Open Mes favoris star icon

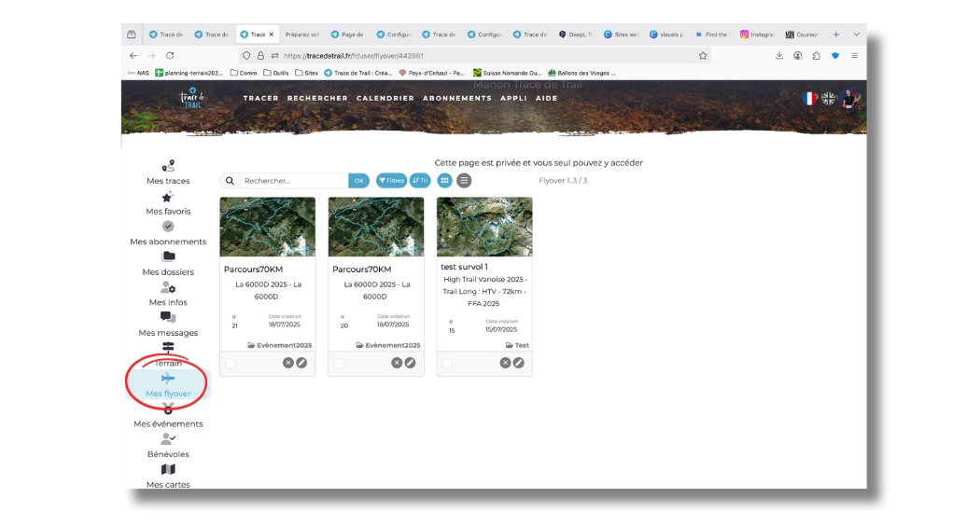point(168,197)
